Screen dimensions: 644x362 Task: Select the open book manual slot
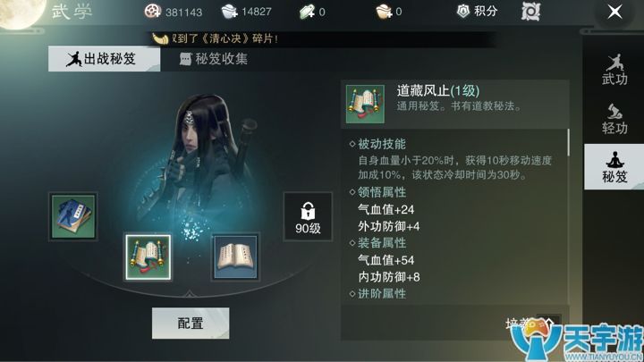click(x=235, y=257)
